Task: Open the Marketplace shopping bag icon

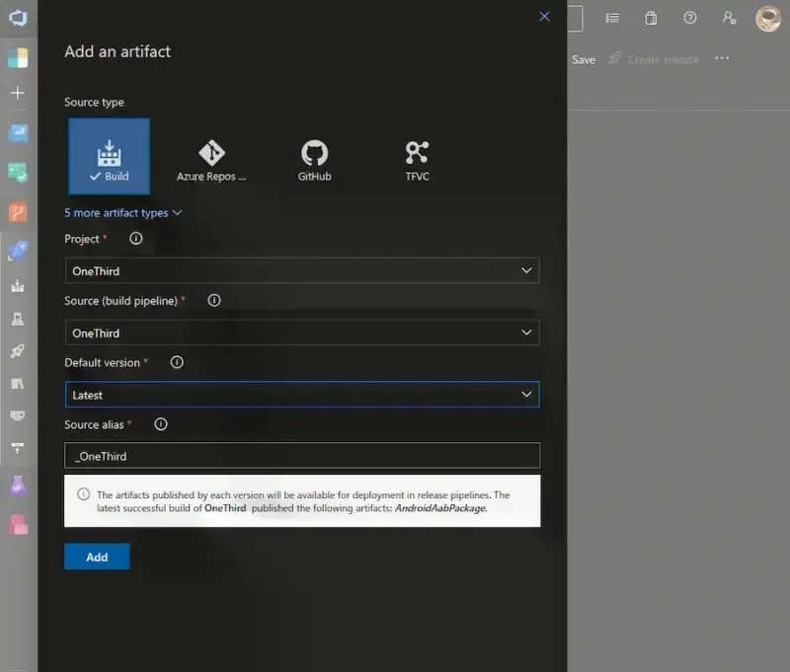Action: pos(651,18)
